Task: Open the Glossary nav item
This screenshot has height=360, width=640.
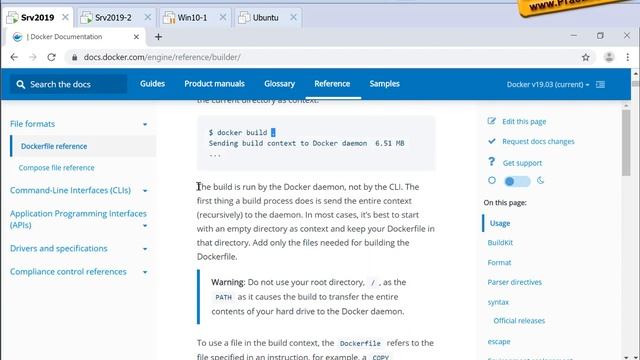Action: (280, 84)
